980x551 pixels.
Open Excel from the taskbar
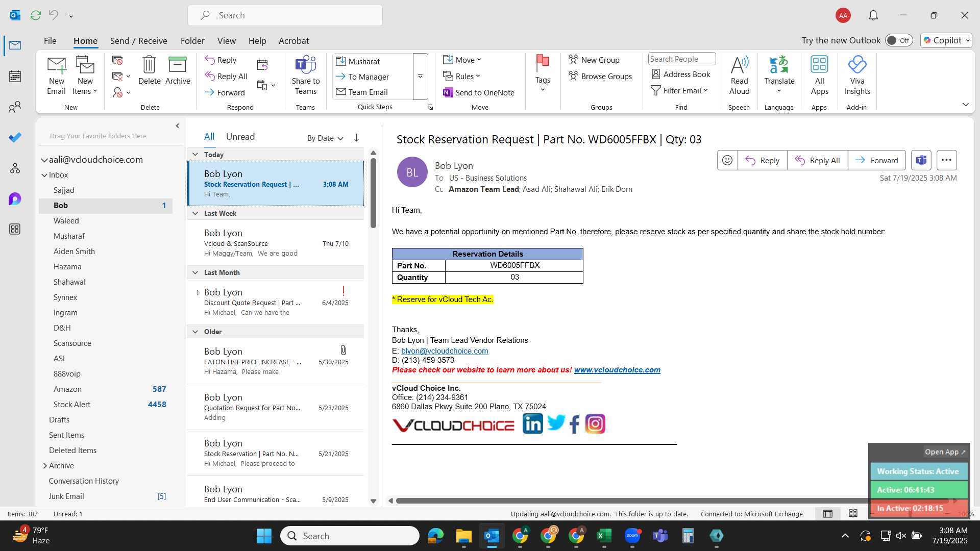coord(604,536)
